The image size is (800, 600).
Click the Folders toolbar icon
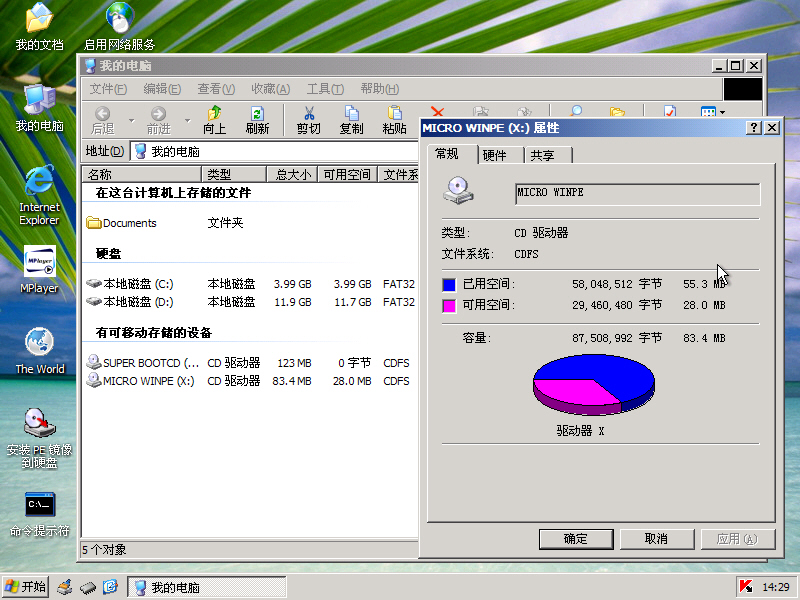[x=617, y=111]
